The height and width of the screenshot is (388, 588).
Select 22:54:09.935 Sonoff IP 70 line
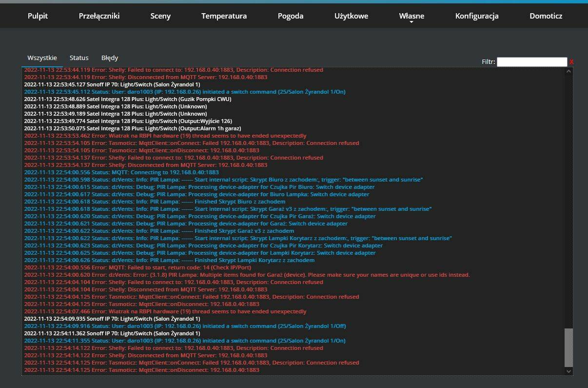(x=112, y=319)
